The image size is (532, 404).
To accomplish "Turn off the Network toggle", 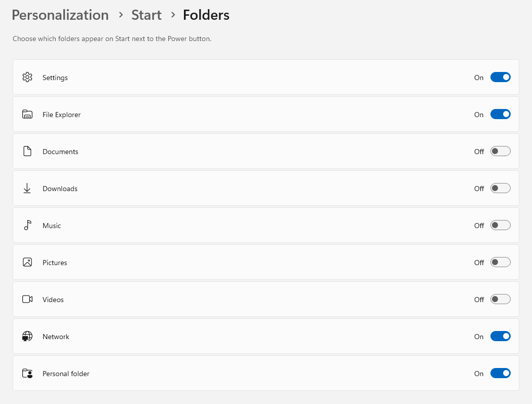I will tap(500, 336).
